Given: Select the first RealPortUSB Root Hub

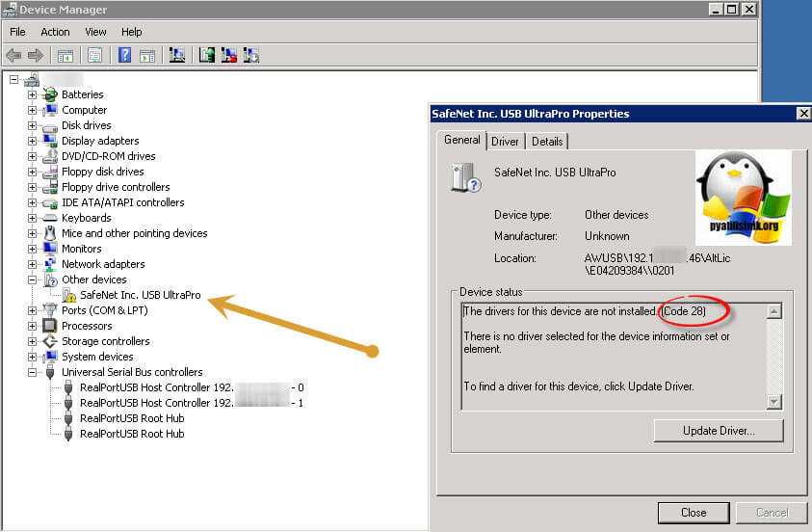Looking at the screenshot, I should [132, 418].
